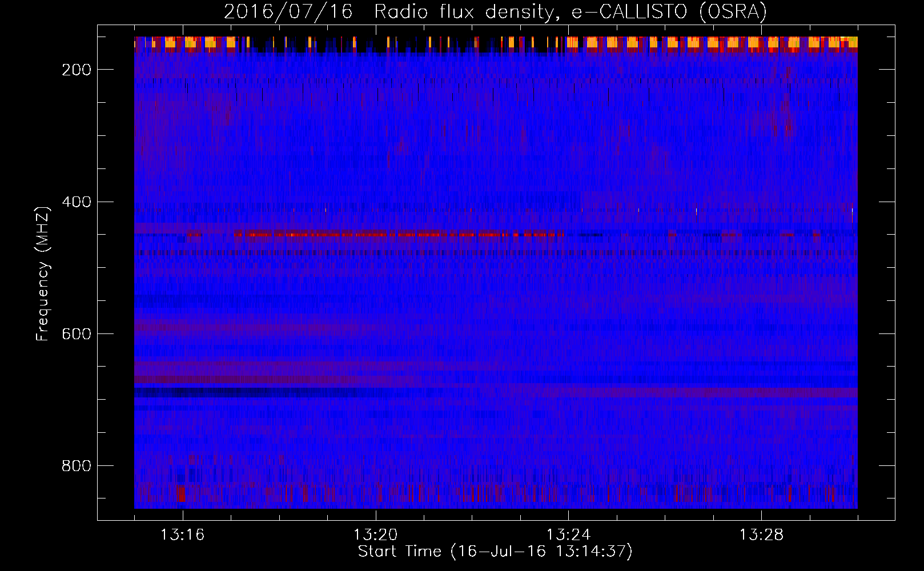
Task: Click the 13:16 time tick label
Action: point(182,535)
